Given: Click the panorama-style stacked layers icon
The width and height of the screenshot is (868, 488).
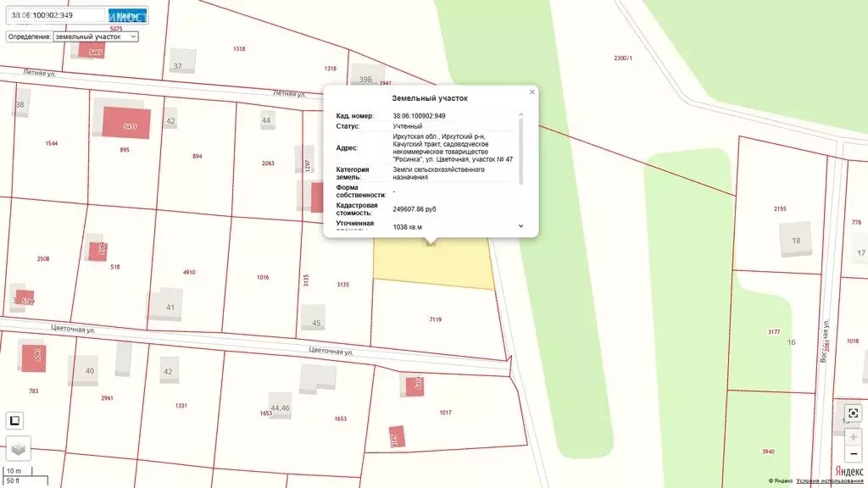Looking at the screenshot, I should coord(17,448).
